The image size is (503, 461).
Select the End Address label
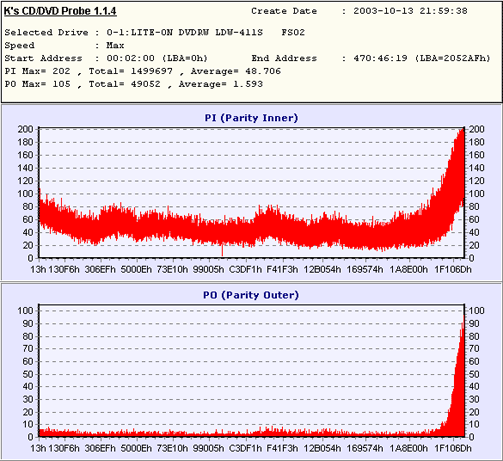click(x=284, y=58)
